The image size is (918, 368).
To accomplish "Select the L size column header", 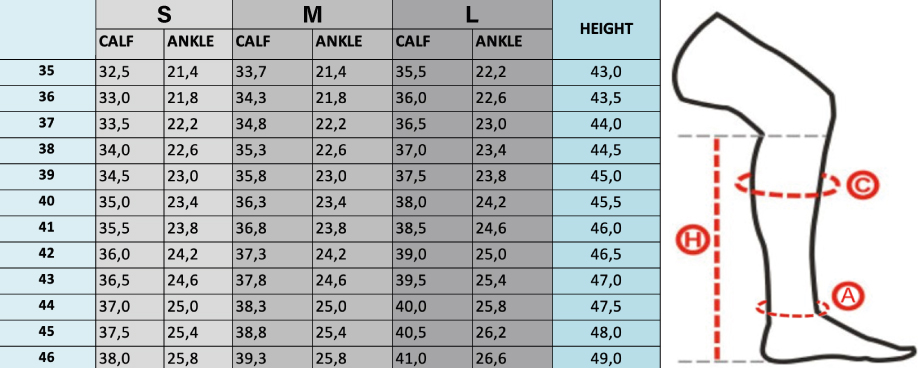I will click(x=472, y=15).
